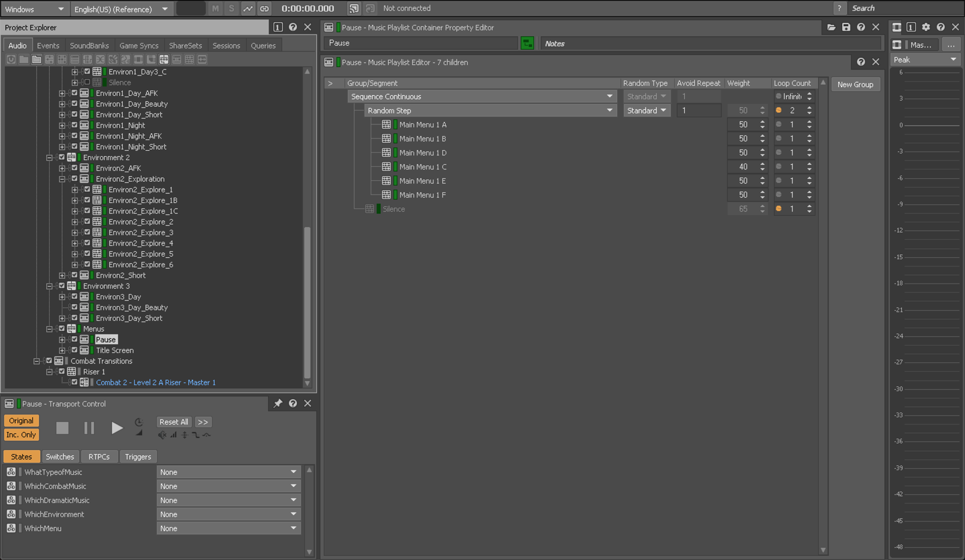Open the Game Syncs tab
The height and width of the screenshot is (560, 965).
(x=139, y=46)
